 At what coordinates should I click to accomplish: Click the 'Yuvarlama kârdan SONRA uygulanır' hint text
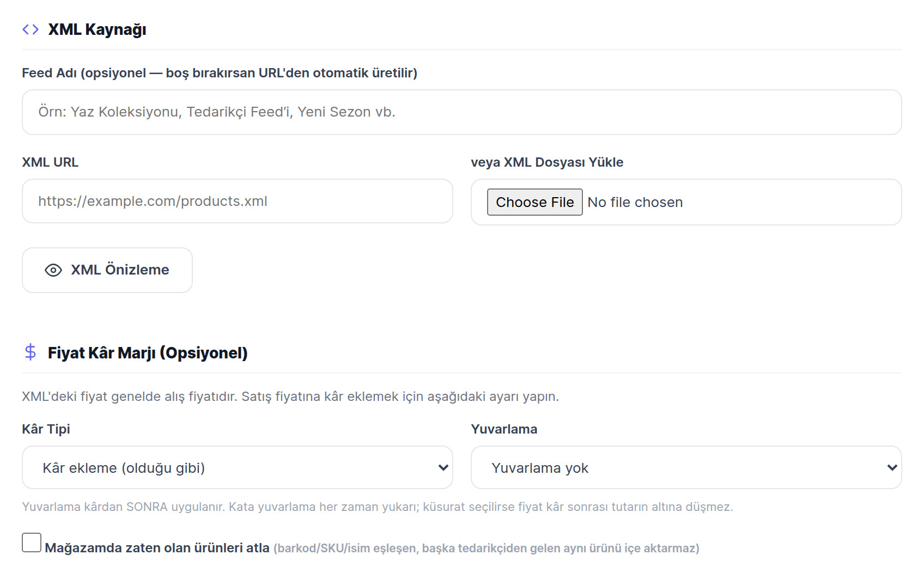[378, 507]
